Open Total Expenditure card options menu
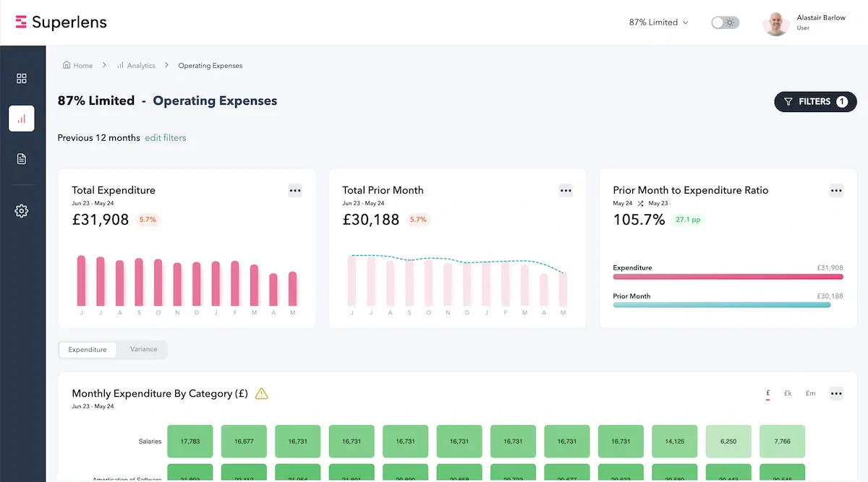 [x=294, y=191]
